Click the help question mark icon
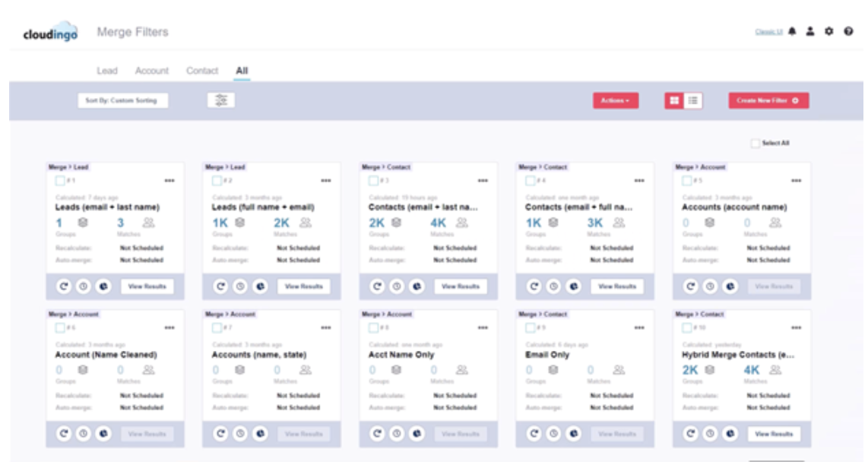 848,32
